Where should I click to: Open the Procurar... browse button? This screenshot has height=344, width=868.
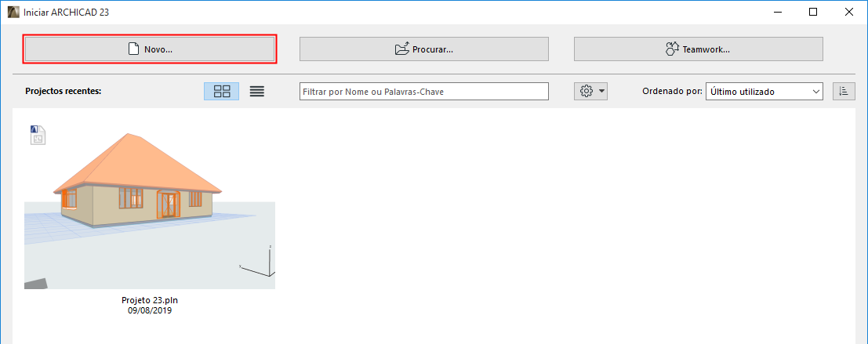pos(424,49)
